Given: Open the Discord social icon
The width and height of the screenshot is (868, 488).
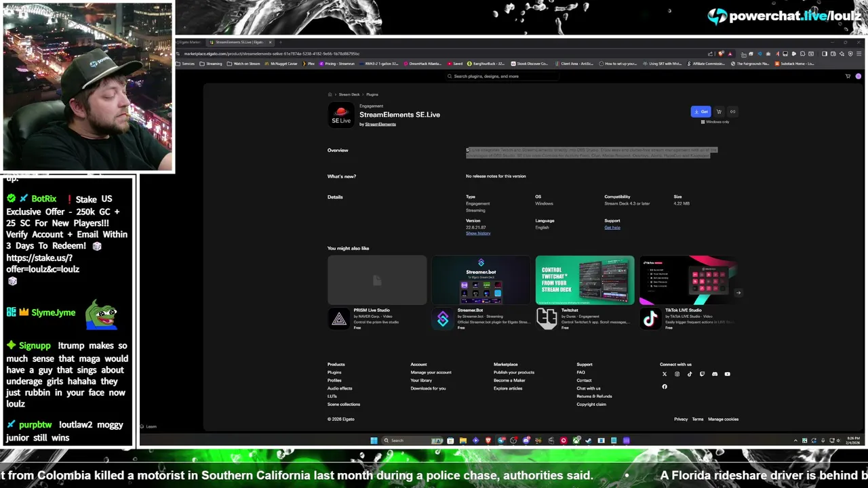Looking at the screenshot, I should click(x=715, y=374).
